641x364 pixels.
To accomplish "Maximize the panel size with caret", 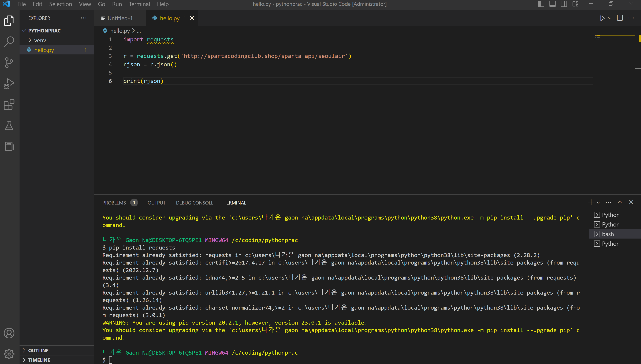I will click(x=620, y=202).
